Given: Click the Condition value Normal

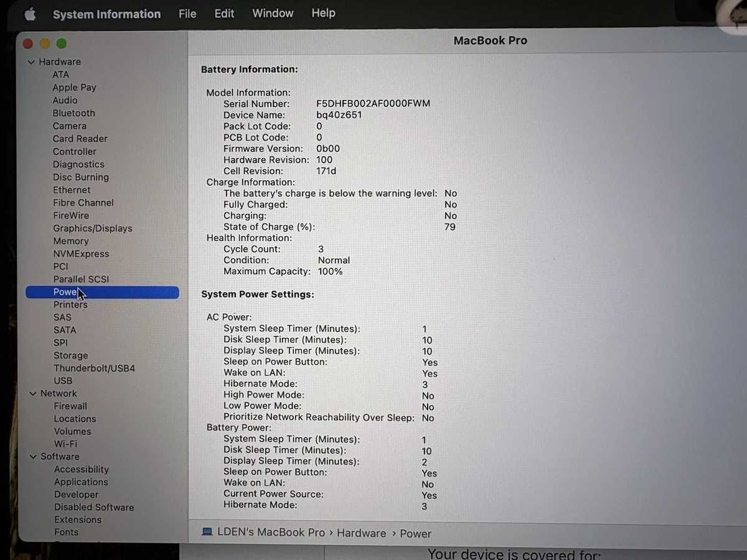Looking at the screenshot, I should [x=334, y=261].
